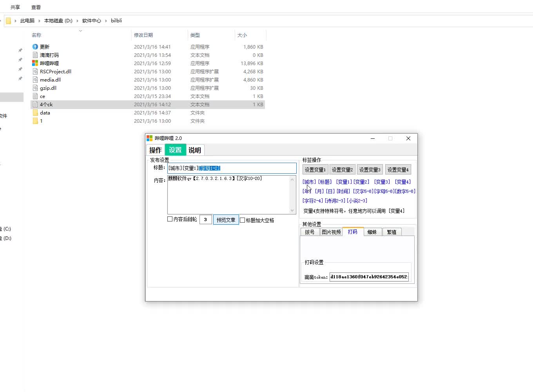Open the Explorer 共享 ribbon tab
Image resolution: width=533 pixels, height=392 pixels.
15,7
